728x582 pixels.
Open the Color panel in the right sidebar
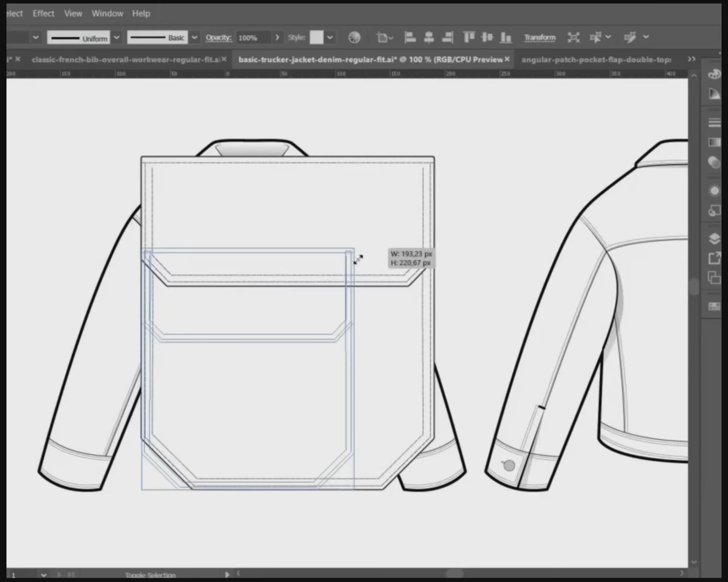(713, 74)
